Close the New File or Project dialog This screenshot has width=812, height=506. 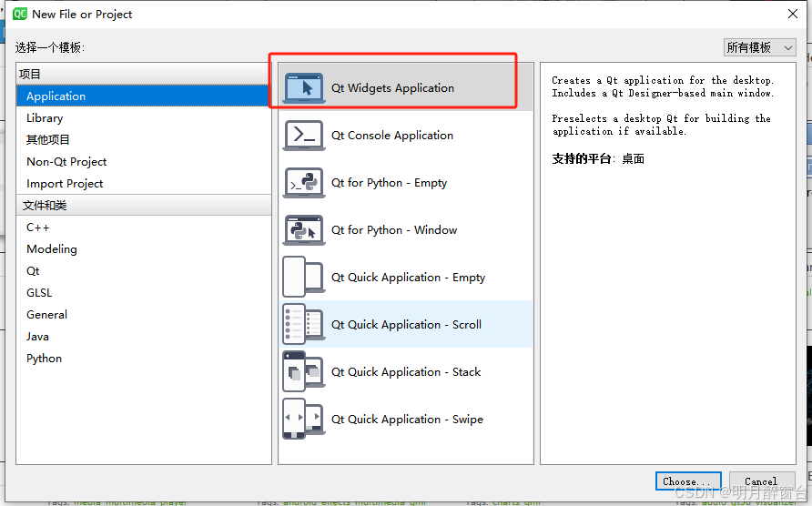coord(792,14)
